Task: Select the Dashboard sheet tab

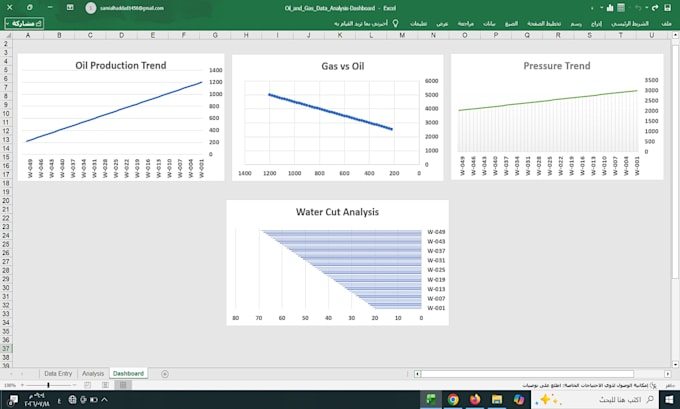Action: point(128,373)
